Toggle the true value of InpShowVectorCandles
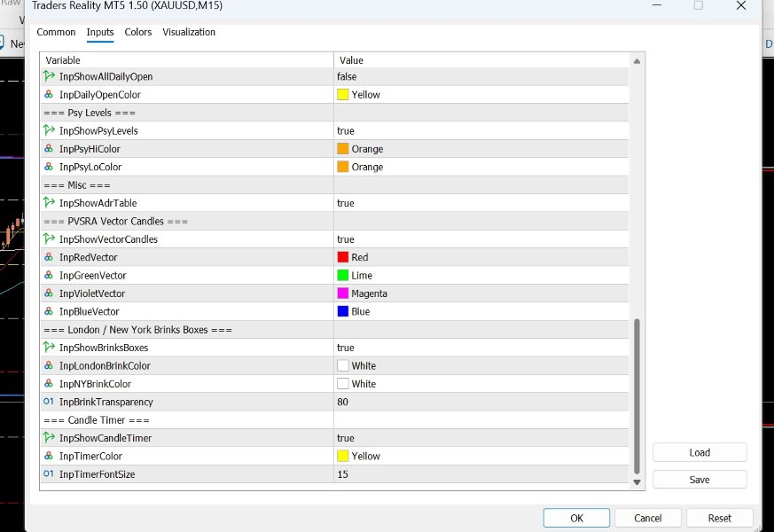774x532 pixels. pos(346,239)
